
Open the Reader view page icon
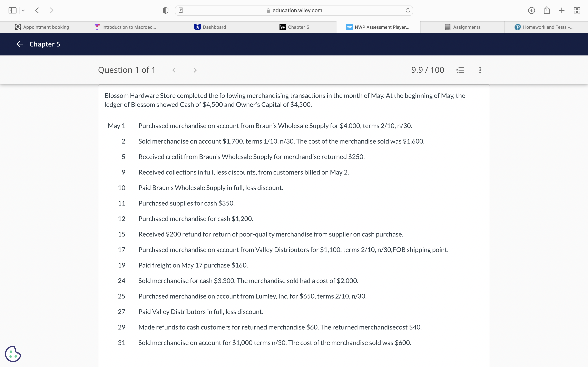[181, 10]
